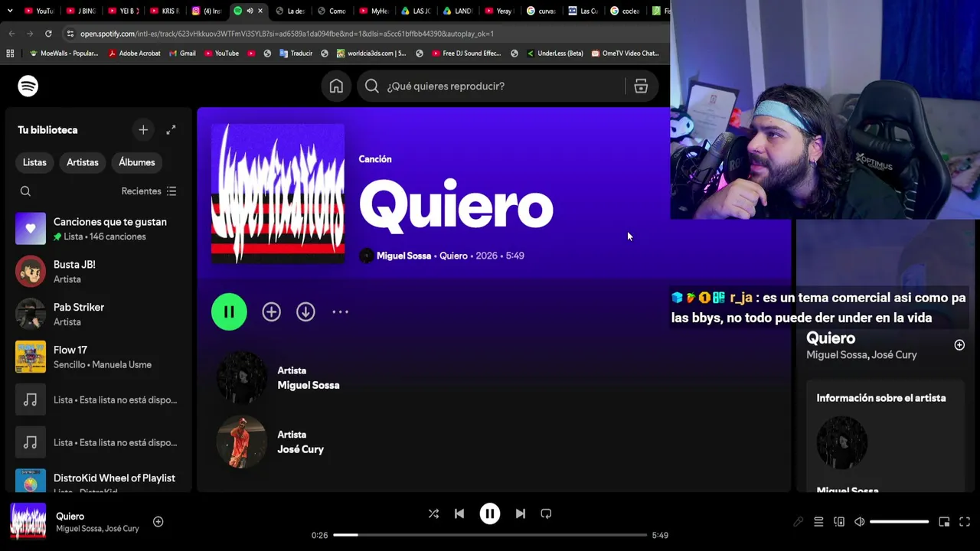
Task: Pause the song with the green button
Action: pos(229,312)
